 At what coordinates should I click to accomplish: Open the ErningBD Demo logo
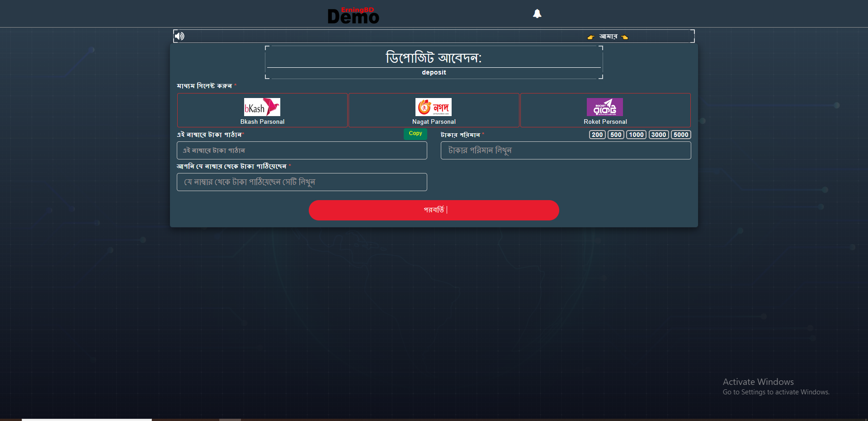click(354, 16)
